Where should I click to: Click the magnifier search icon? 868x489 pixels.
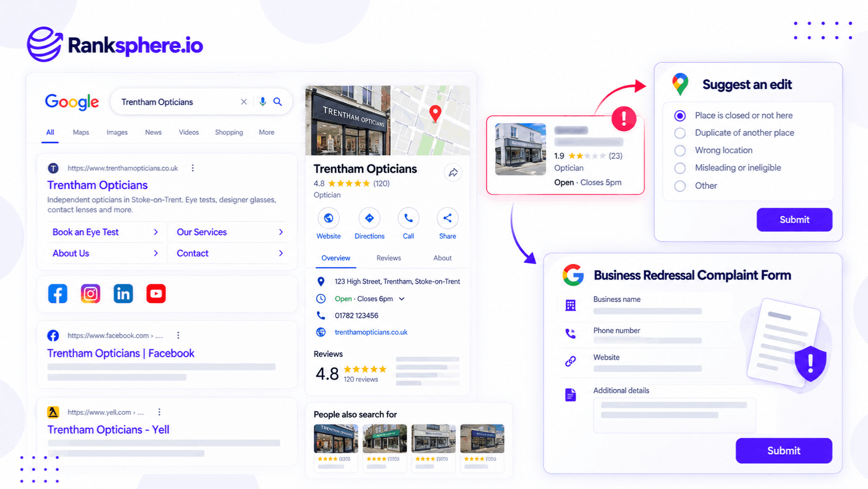[x=278, y=102]
